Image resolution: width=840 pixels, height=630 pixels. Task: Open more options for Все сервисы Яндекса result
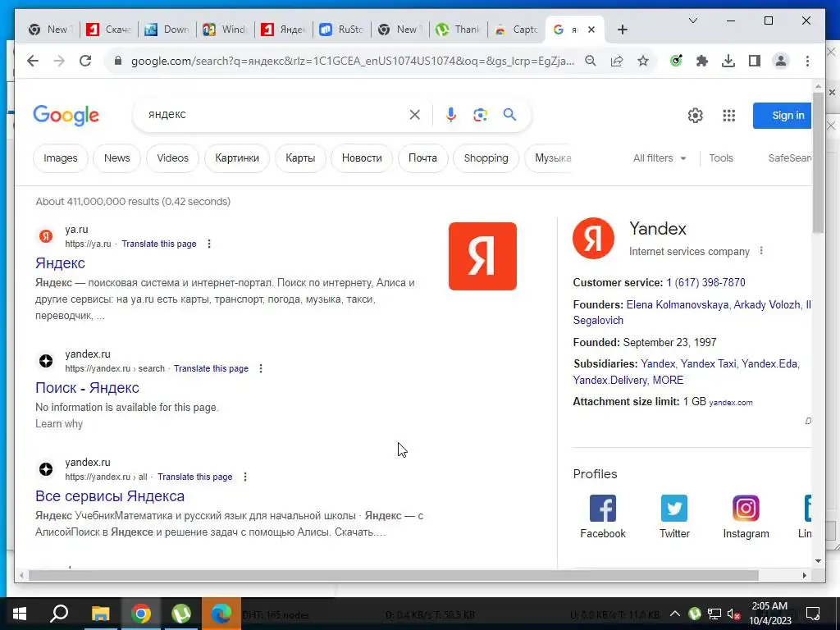[244, 477]
